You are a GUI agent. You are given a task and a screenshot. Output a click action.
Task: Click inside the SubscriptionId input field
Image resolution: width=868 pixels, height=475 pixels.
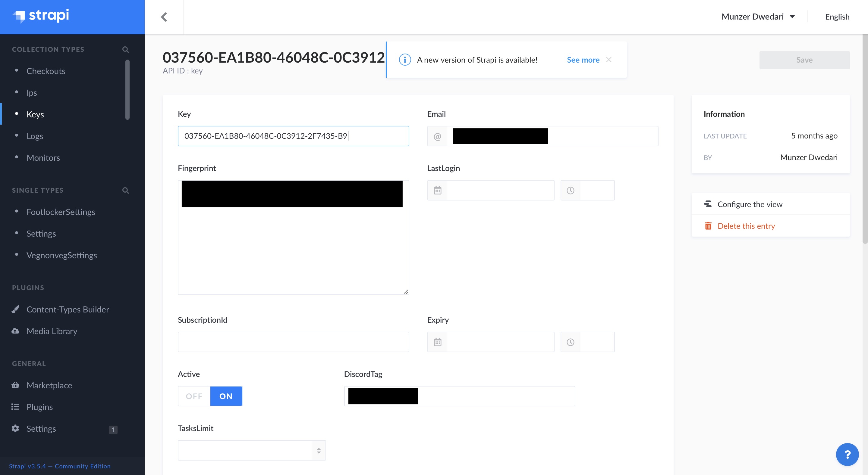(293, 342)
